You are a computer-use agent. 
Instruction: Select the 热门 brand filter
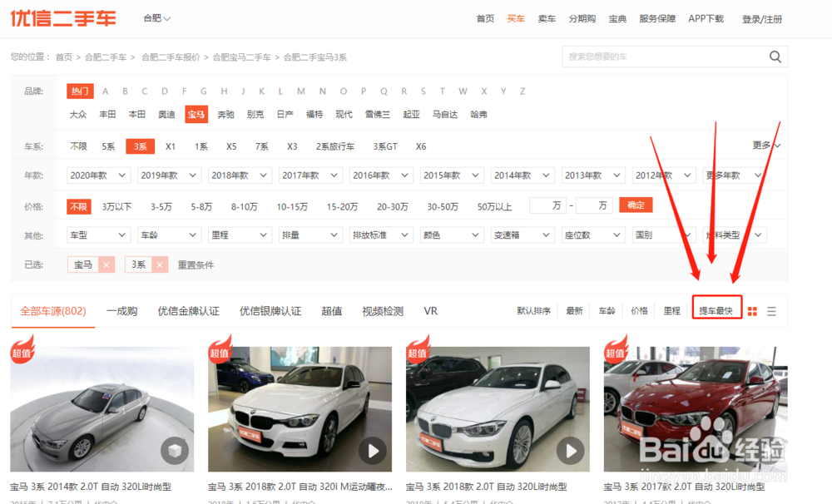click(x=80, y=91)
